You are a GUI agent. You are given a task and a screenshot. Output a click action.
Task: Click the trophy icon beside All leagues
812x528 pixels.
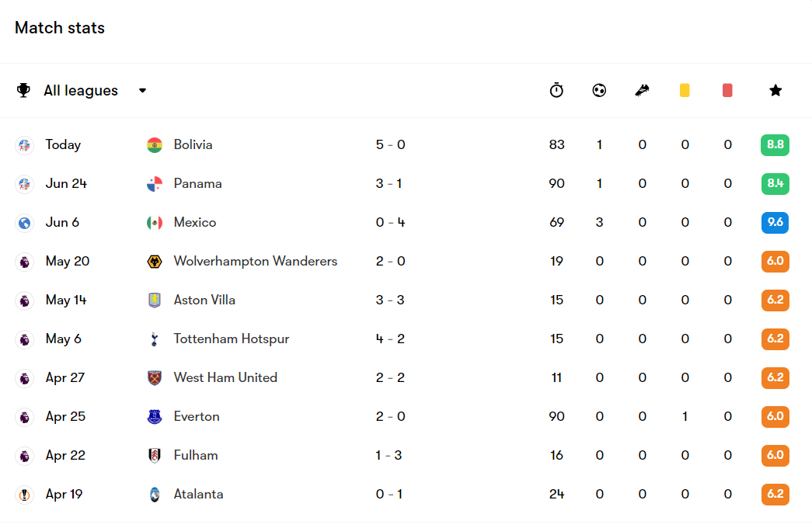24,91
